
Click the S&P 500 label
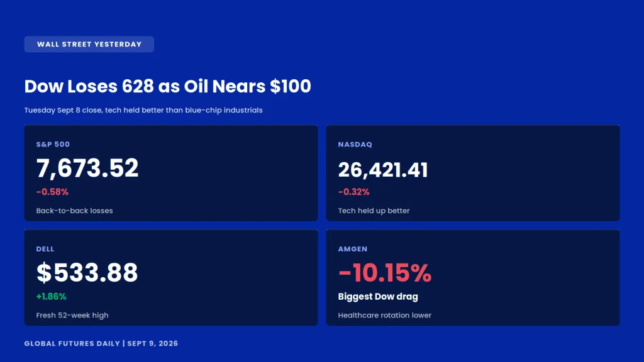coord(53,145)
